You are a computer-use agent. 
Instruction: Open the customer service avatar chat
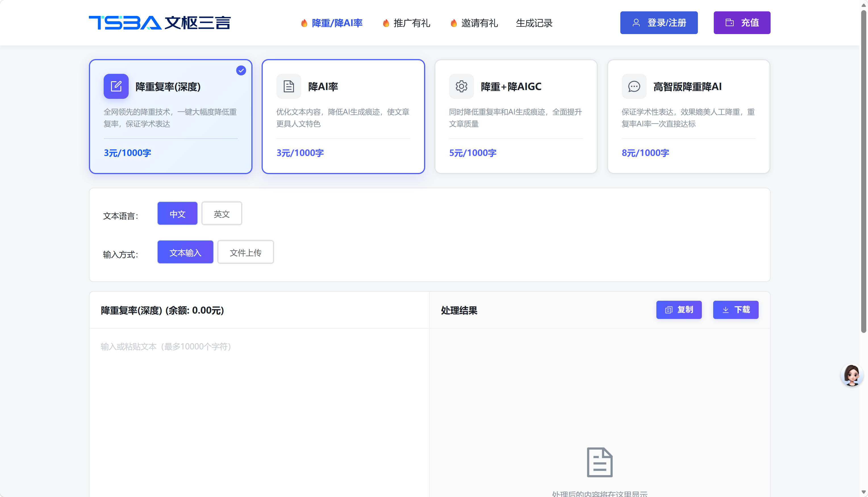tap(852, 375)
